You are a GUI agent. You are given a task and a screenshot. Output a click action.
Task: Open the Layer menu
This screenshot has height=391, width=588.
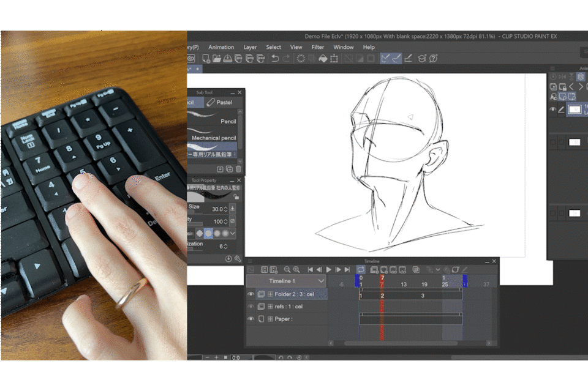tap(250, 47)
